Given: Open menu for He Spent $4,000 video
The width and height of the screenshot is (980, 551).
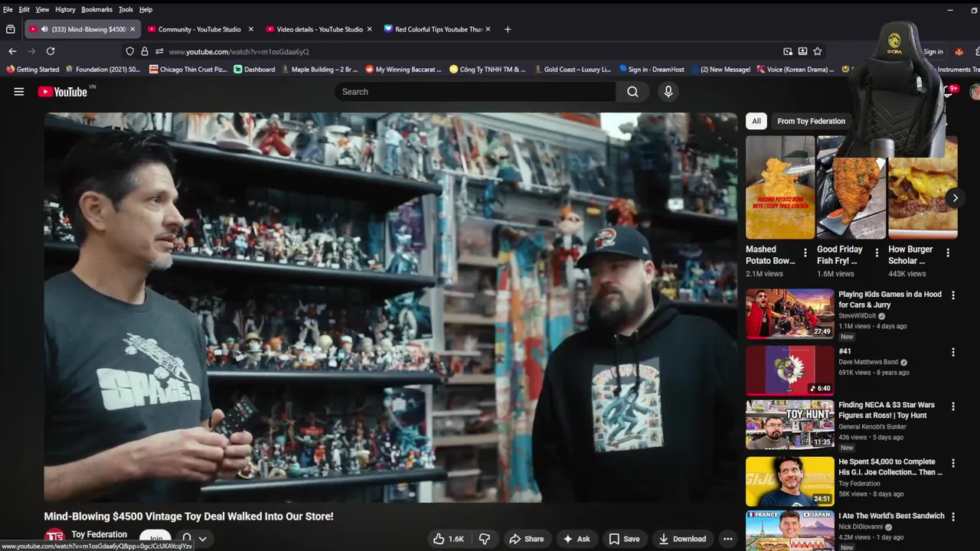Looking at the screenshot, I should 953,463.
